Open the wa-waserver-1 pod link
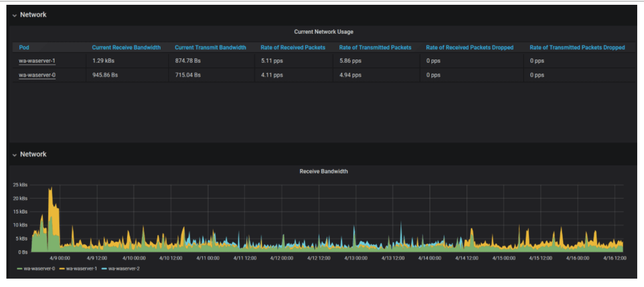Screen dimensions: 644x287 point(37,61)
